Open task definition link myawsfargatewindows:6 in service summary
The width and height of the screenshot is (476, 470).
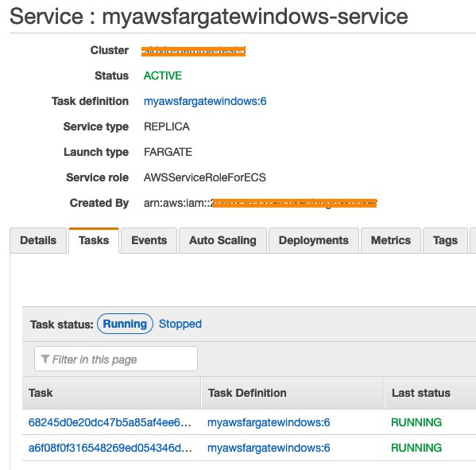(205, 101)
